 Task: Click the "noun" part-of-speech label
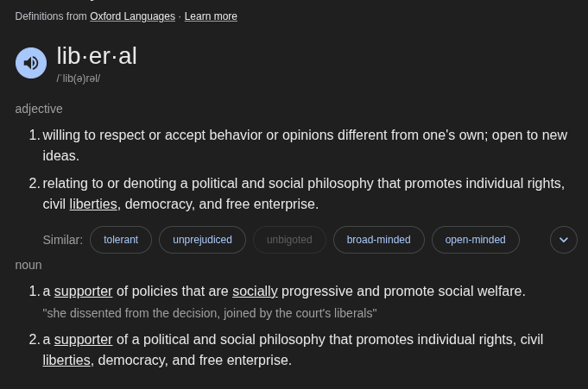pos(28,265)
